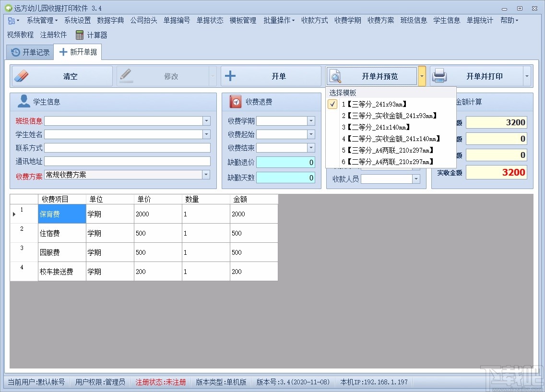Click the 单价 column header
The height and width of the screenshot is (392, 545).
pyautogui.click(x=158, y=199)
